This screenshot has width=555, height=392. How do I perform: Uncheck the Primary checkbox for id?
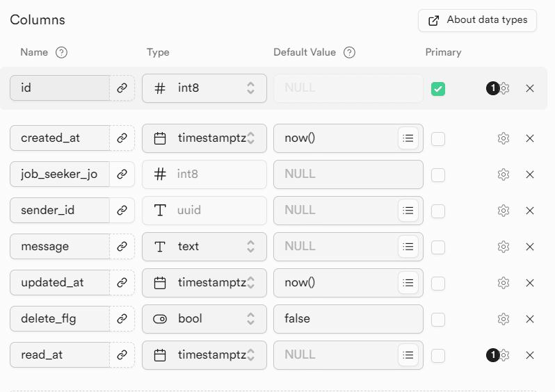pos(438,89)
